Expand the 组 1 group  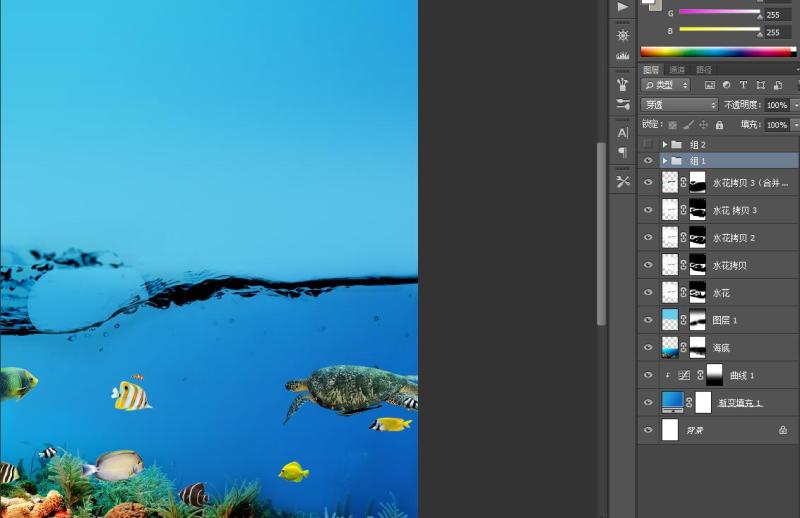tap(665, 161)
